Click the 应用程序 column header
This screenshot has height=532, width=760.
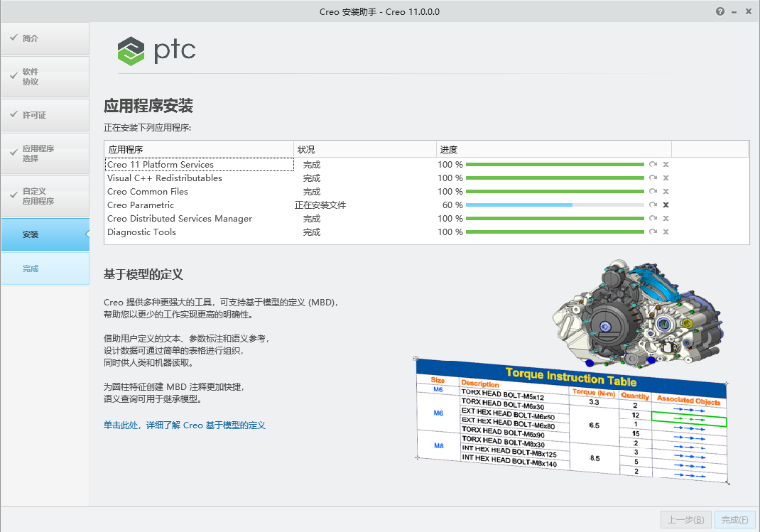click(199, 149)
